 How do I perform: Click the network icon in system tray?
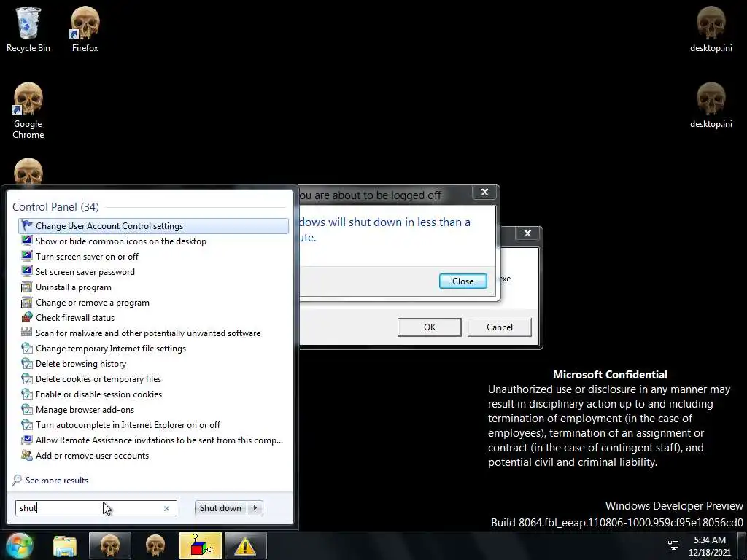673,545
